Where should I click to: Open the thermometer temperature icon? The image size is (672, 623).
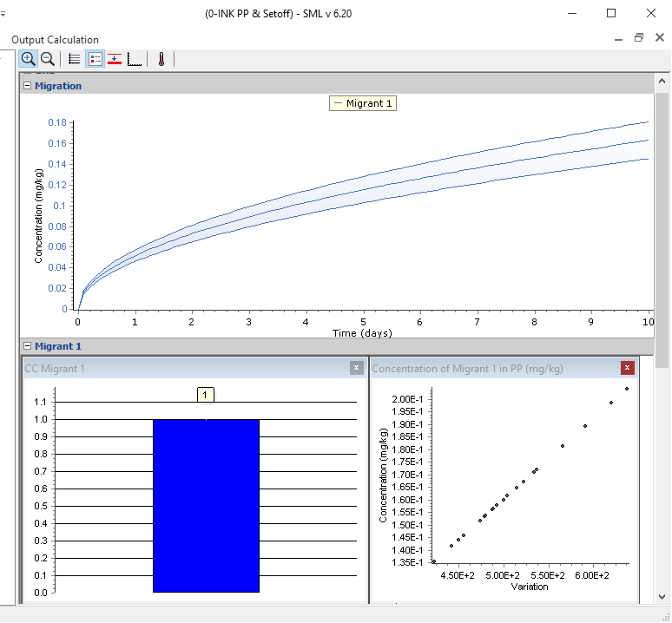(x=161, y=59)
